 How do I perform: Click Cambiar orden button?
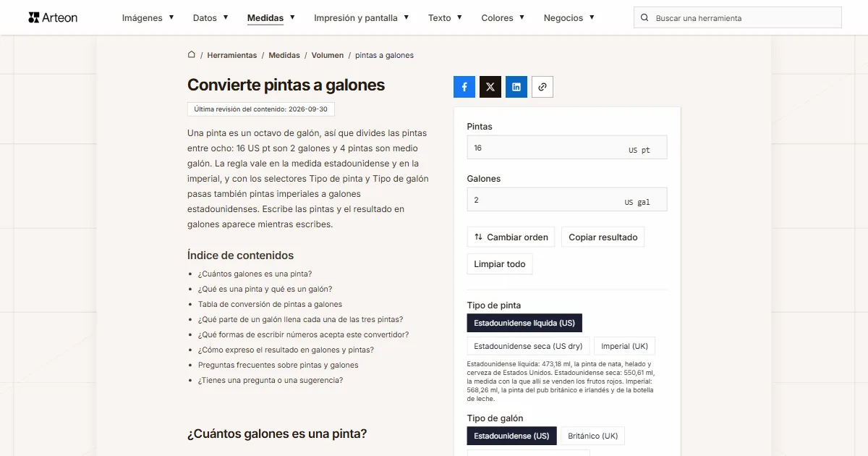click(x=511, y=237)
